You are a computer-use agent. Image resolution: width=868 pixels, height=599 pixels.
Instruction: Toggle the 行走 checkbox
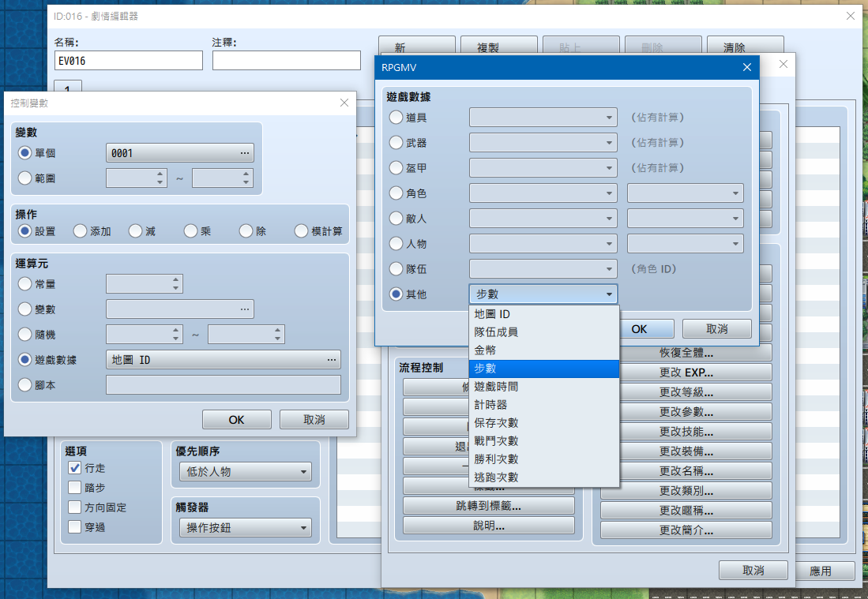tap(75, 468)
